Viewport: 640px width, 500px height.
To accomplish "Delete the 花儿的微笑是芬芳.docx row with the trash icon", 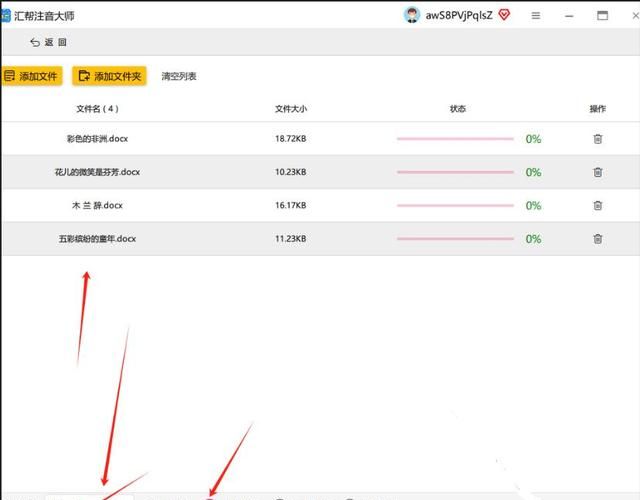I will [598, 172].
